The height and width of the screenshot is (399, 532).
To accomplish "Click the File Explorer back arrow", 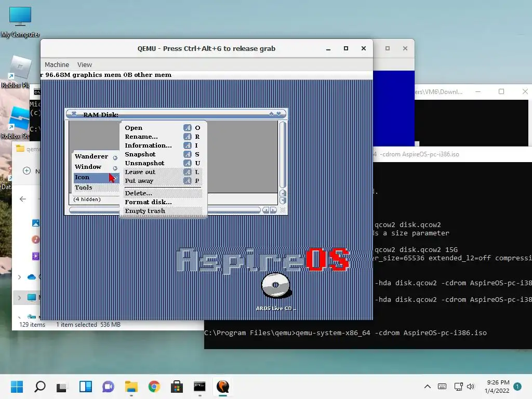I will coord(23,199).
